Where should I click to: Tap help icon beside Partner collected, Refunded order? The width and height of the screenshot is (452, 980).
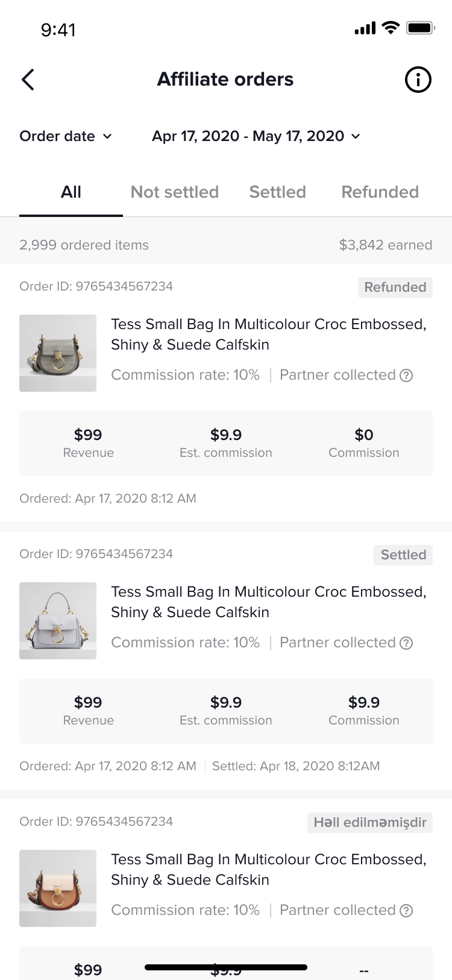coord(407,375)
